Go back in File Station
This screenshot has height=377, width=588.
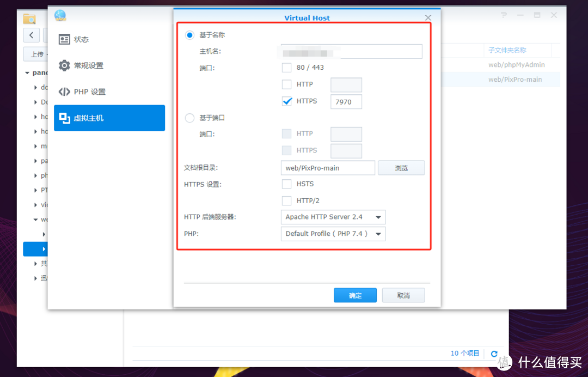tap(32, 35)
